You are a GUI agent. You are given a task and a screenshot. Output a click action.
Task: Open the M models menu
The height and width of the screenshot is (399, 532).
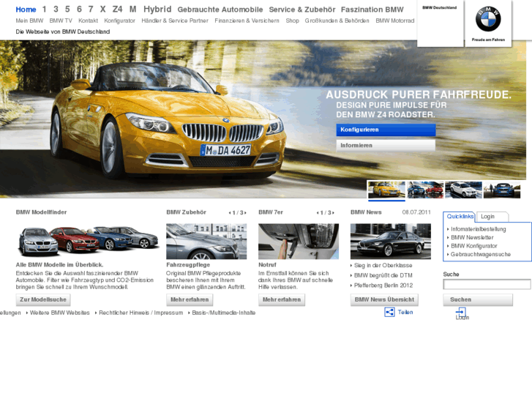(132, 10)
